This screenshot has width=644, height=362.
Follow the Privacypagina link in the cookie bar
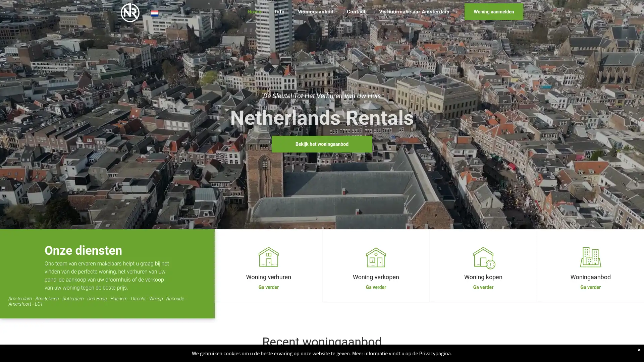(x=435, y=353)
